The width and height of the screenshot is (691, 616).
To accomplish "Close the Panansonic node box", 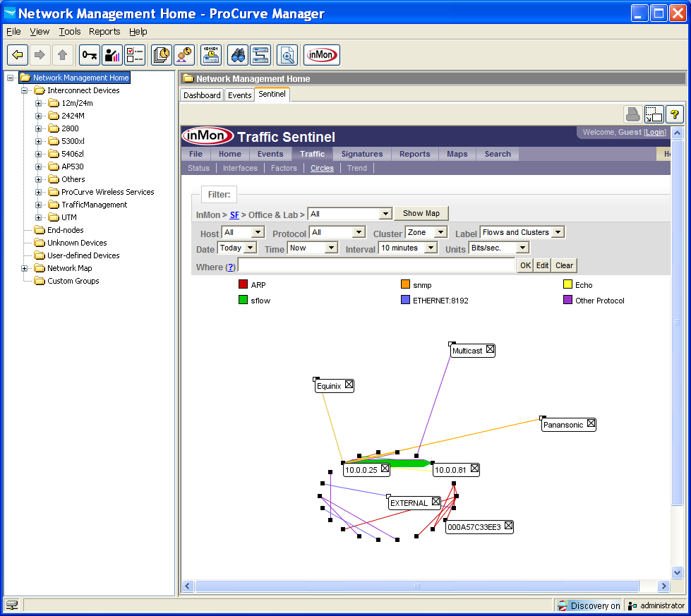I will point(591,423).
